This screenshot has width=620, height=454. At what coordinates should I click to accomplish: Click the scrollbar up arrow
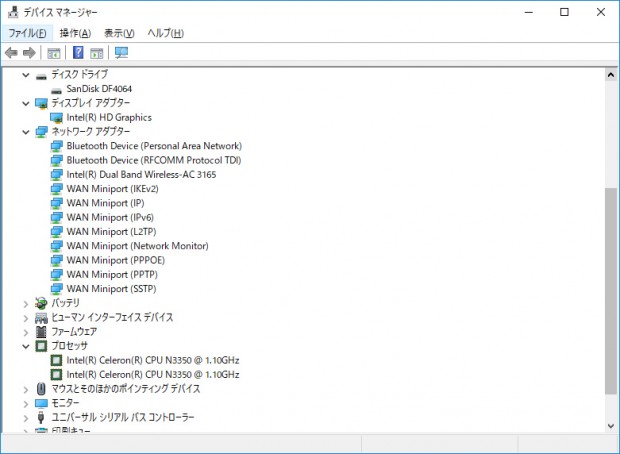point(611,75)
